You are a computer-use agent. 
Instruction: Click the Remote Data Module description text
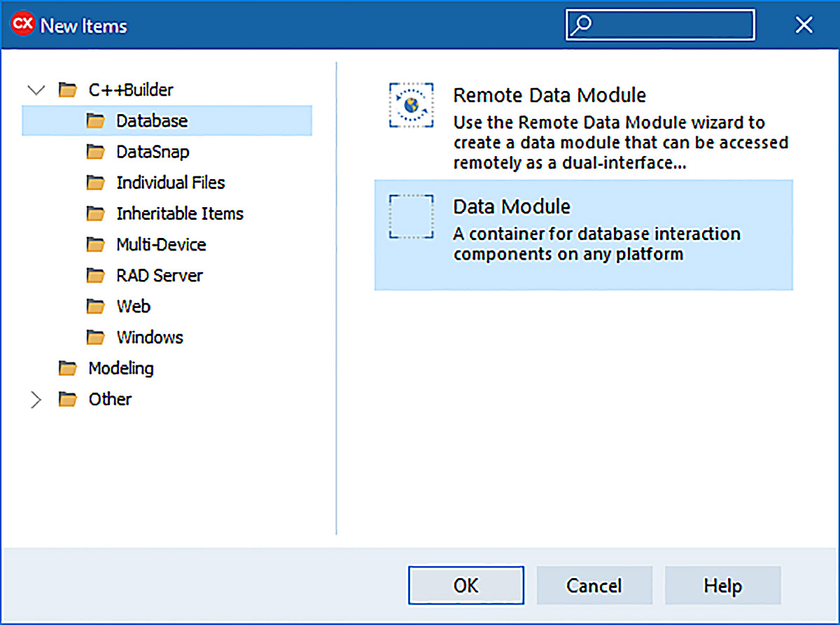pos(621,143)
